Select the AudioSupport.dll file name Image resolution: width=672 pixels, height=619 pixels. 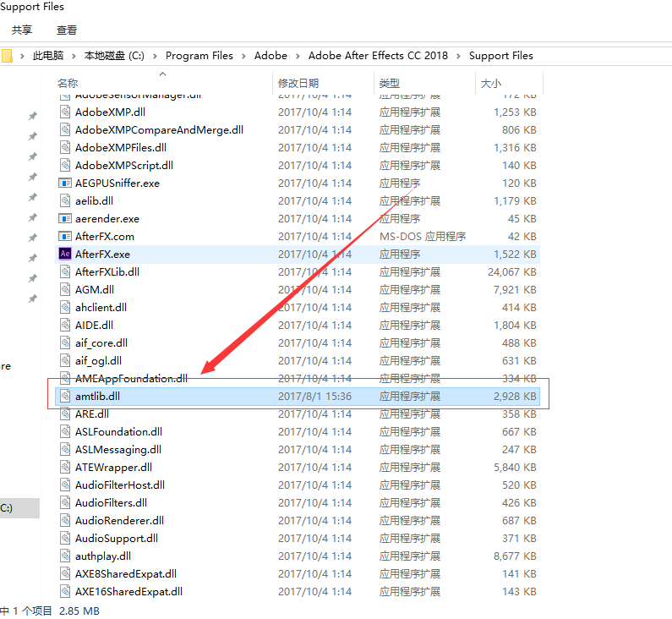(117, 538)
